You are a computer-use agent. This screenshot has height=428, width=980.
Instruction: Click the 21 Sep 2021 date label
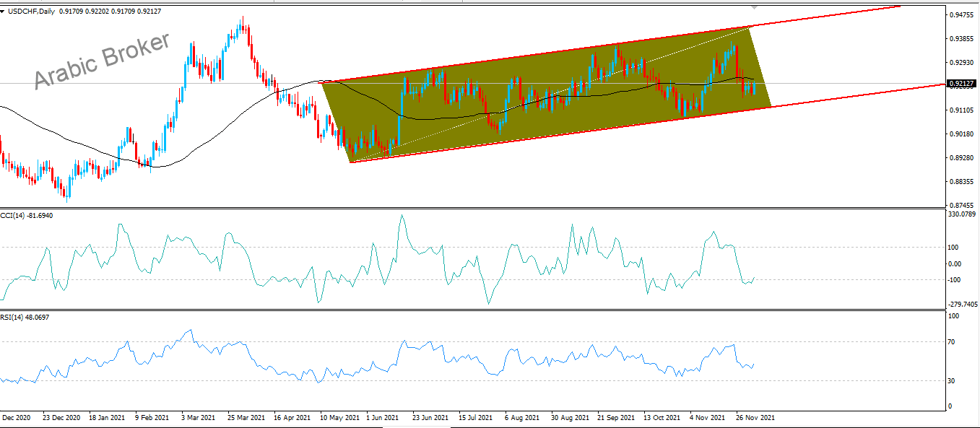(615, 417)
